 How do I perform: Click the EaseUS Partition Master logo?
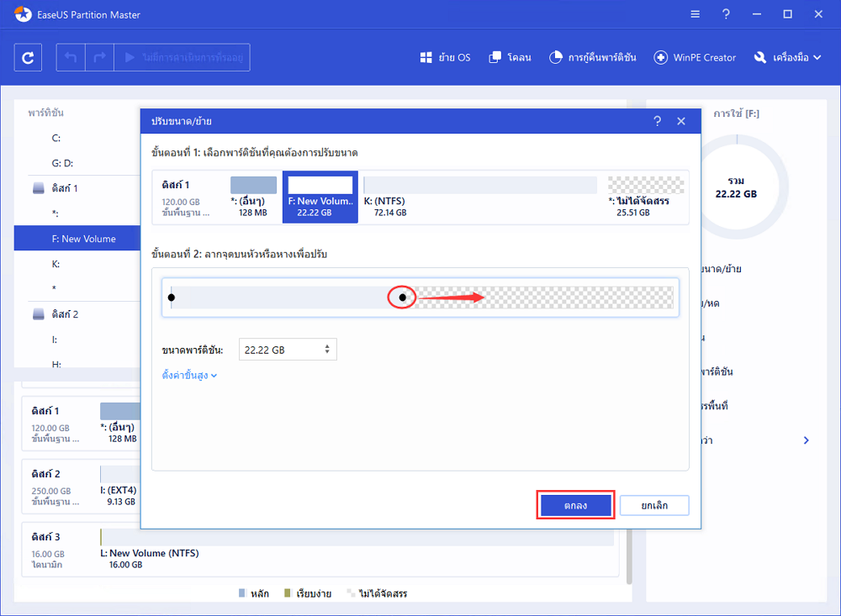(x=23, y=14)
